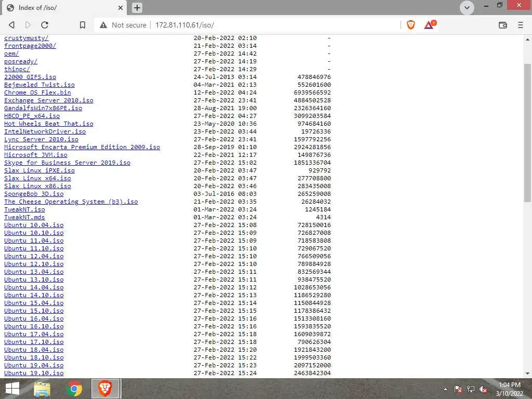532x399 pixels.
Task: Download The Cheese Operating System (b3).iso
Action: (x=71, y=202)
